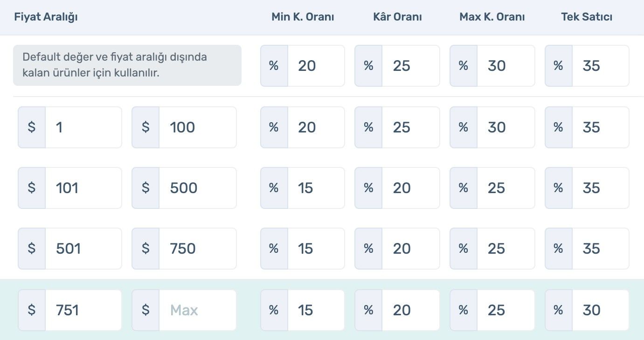This screenshot has width=644, height=340.
Task: Click the $ icon next to 501
Action: coord(31,249)
